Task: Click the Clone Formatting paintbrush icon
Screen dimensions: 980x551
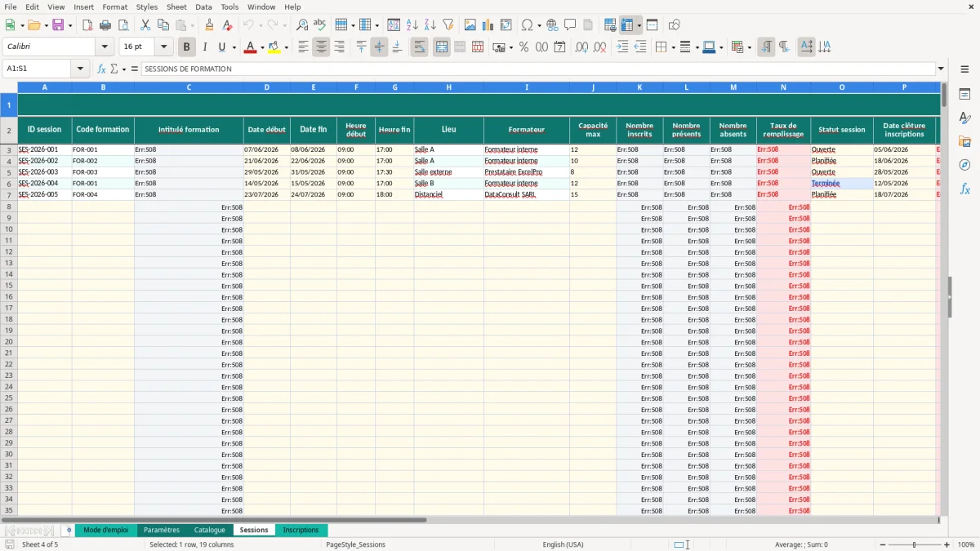Action: click(x=209, y=25)
